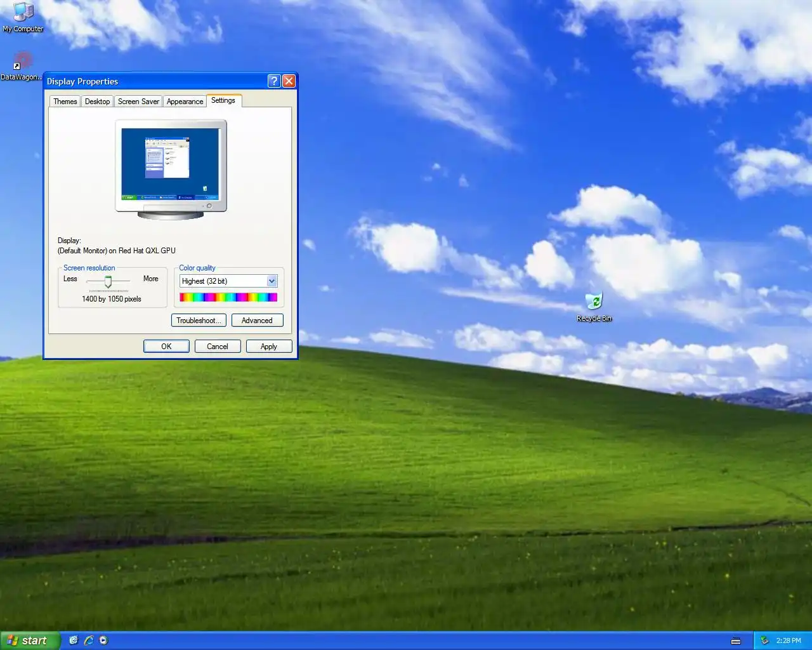Screen dimensions: 812x650
Task: Click Show Desktop quick launch icon
Action: click(74, 640)
